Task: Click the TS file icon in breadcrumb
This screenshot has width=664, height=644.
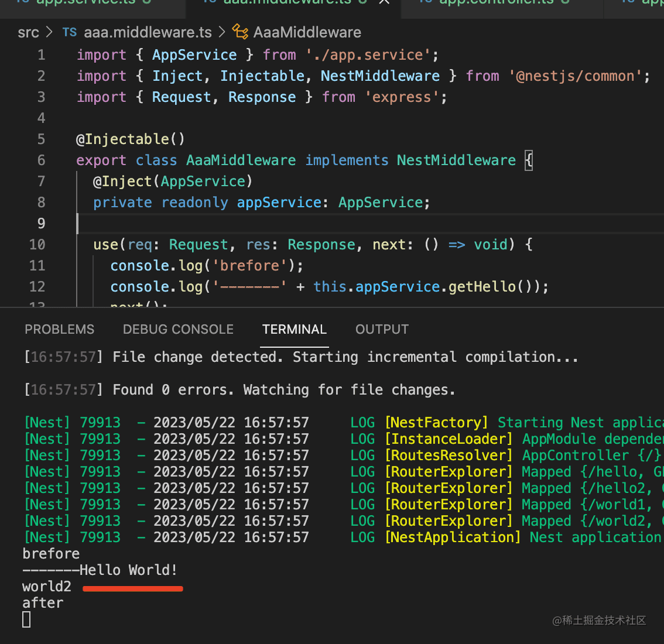Action: (x=70, y=32)
